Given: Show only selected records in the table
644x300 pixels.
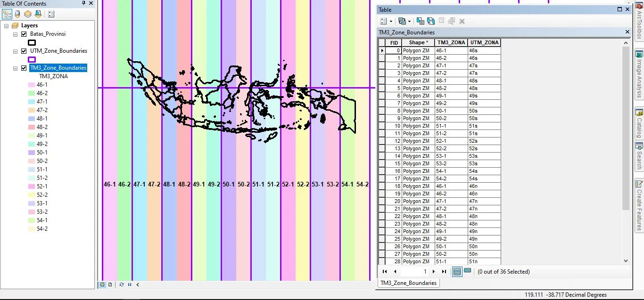Looking at the screenshot, I should pos(467,271).
